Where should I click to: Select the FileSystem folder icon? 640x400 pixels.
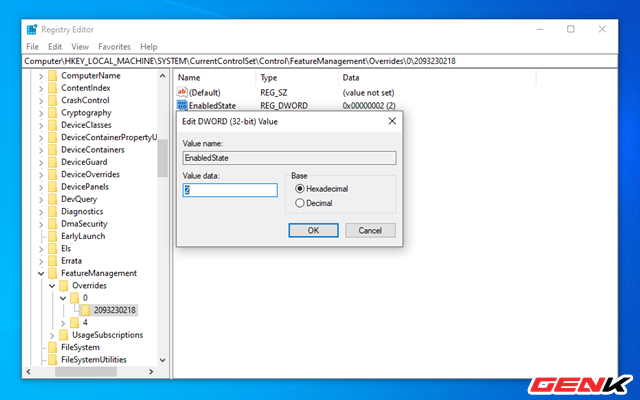click(53, 347)
